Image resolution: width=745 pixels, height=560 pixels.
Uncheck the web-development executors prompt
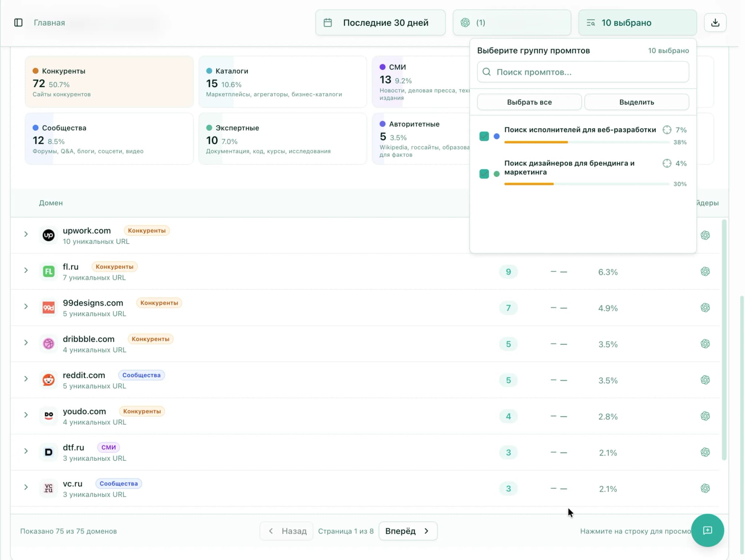coord(484,136)
